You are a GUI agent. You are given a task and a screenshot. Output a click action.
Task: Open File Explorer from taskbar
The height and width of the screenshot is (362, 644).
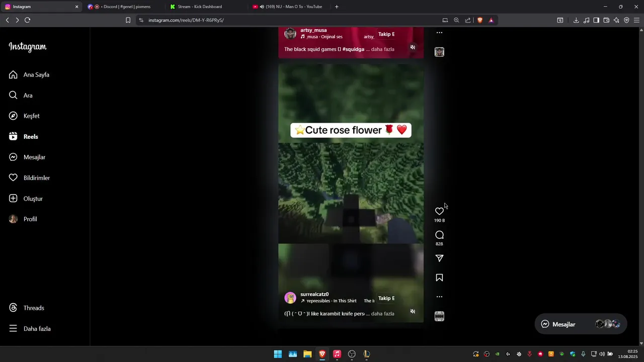pos(307,354)
